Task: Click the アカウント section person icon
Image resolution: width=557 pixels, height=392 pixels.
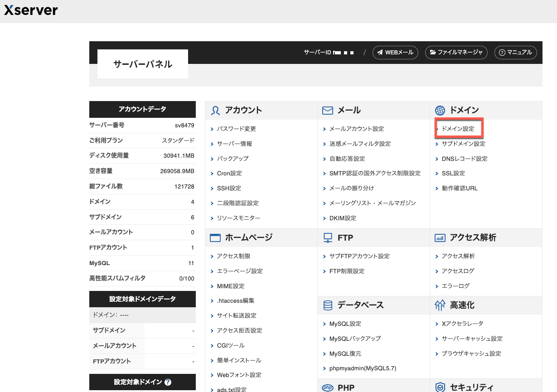Action: [216, 110]
